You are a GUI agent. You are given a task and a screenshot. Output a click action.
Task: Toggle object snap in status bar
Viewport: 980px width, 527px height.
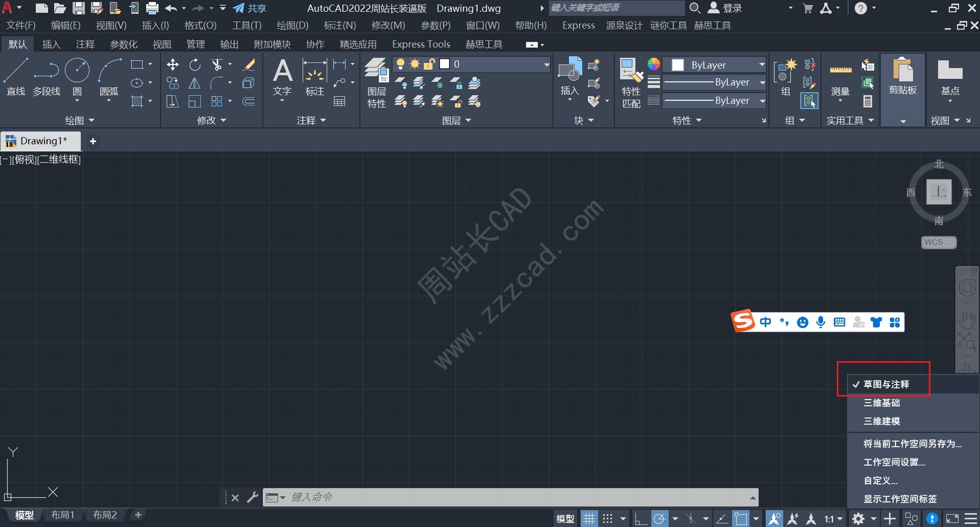click(740, 519)
